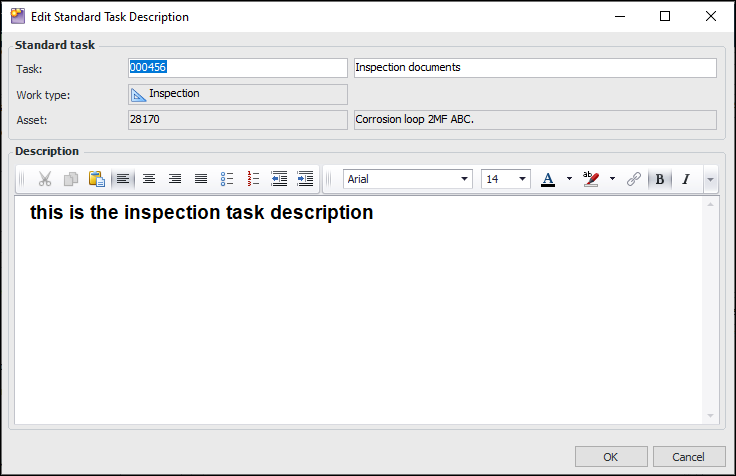The width and height of the screenshot is (736, 476).
Task: Insert a numbered list
Action: tap(253, 179)
